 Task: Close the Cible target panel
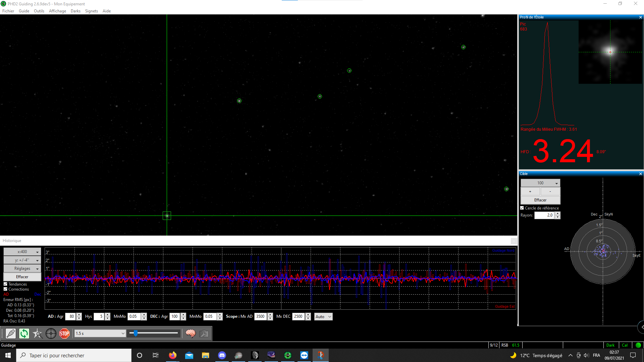(x=640, y=174)
